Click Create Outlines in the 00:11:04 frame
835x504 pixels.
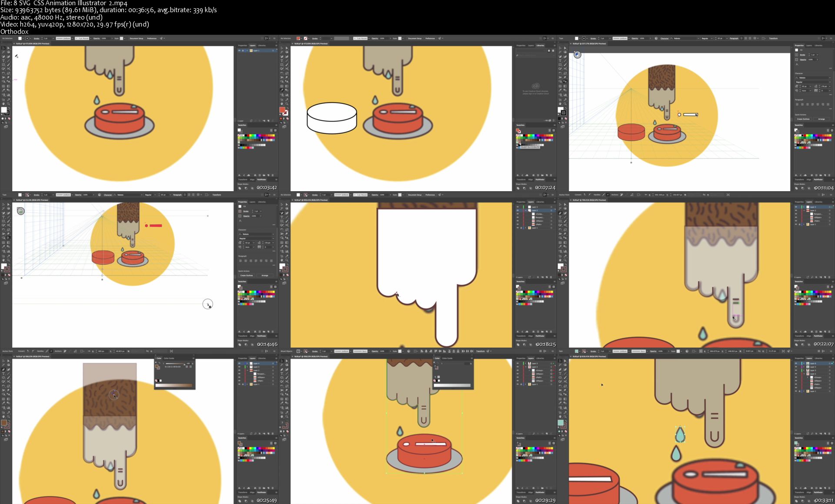(x=803, y=119)
